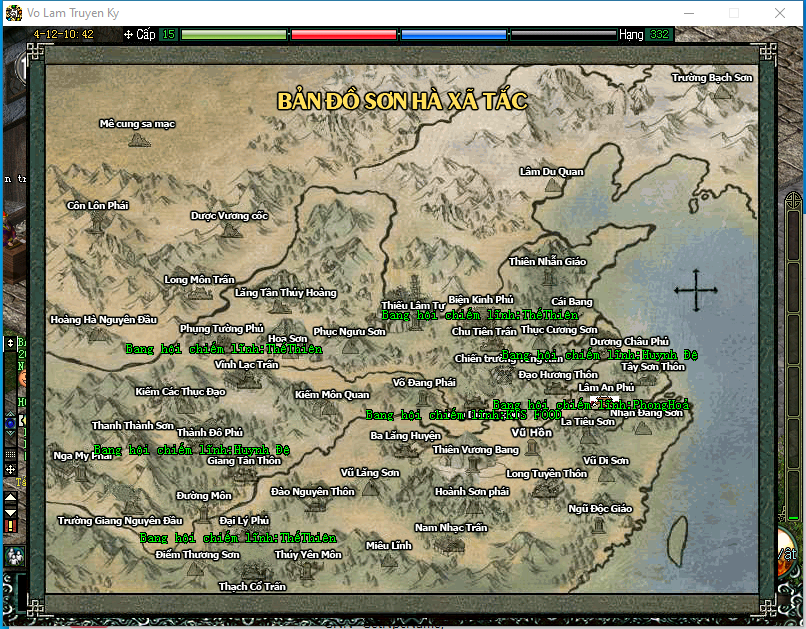
Task: Click the Giang Tân Thôn label
Action: [x=244, y=460]
